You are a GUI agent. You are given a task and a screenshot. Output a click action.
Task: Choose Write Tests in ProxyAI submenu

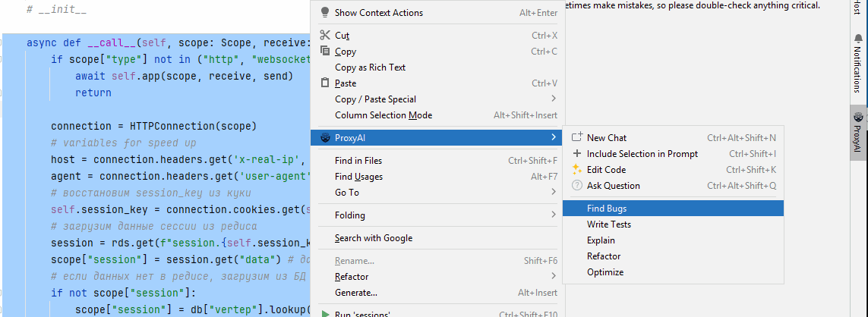click(x=609, y=224)
